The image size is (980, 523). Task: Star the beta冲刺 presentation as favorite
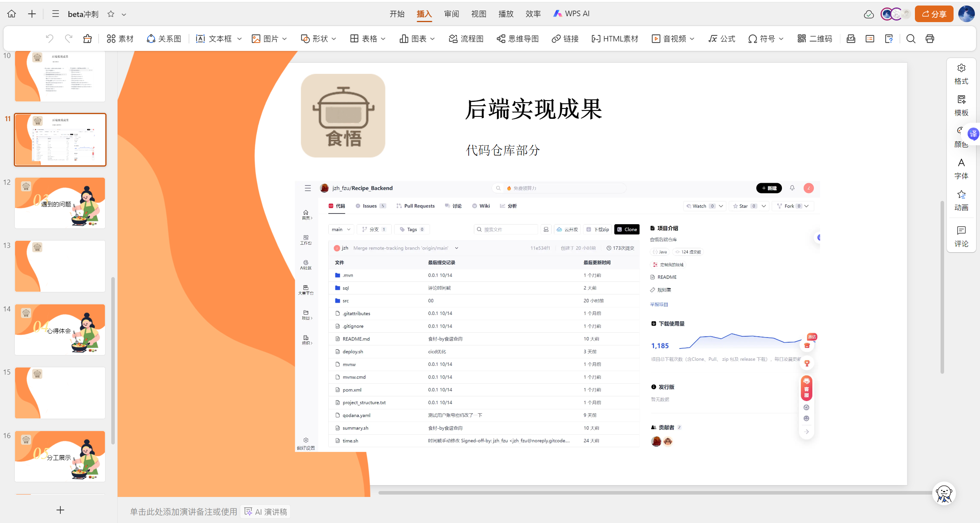(110, 13)
